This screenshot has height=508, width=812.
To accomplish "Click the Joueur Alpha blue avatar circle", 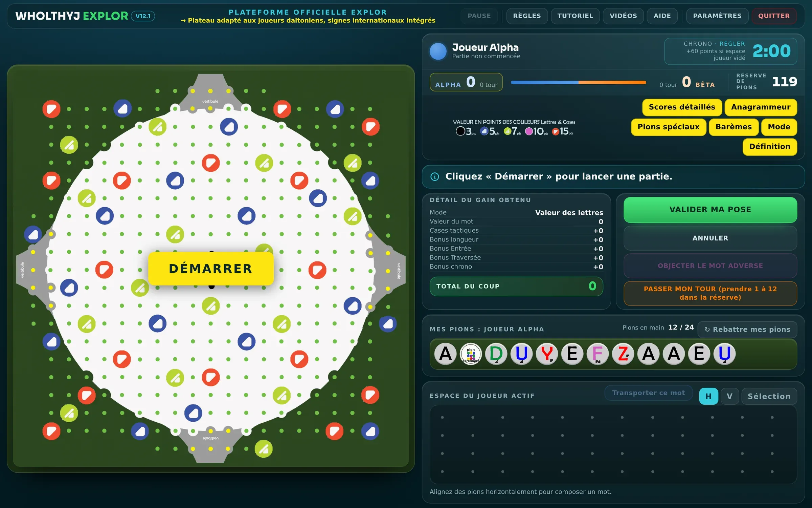I will (438, 51).
